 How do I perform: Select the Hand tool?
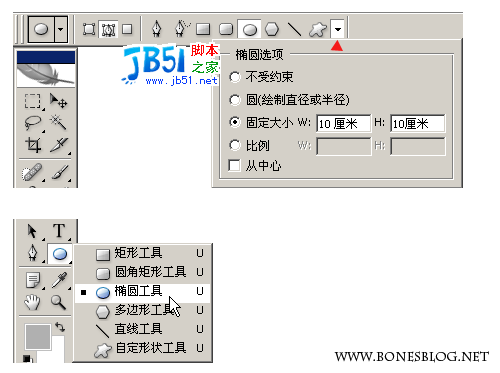click(32, 302)
